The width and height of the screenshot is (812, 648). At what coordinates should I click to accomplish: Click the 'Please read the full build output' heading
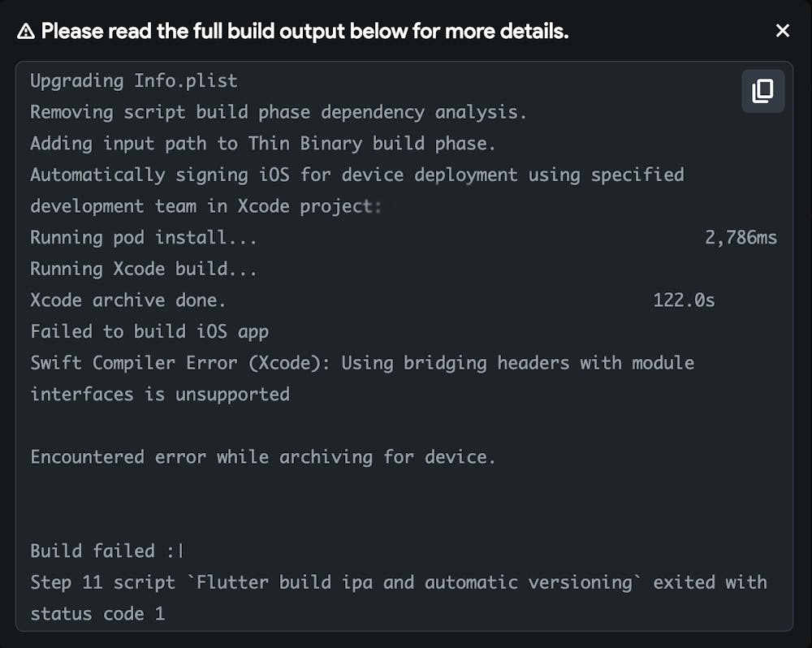(304, 32)
